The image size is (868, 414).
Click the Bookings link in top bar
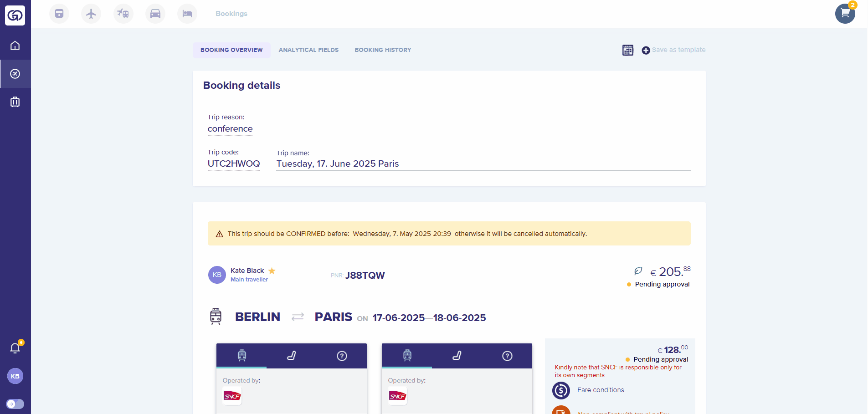231,14
